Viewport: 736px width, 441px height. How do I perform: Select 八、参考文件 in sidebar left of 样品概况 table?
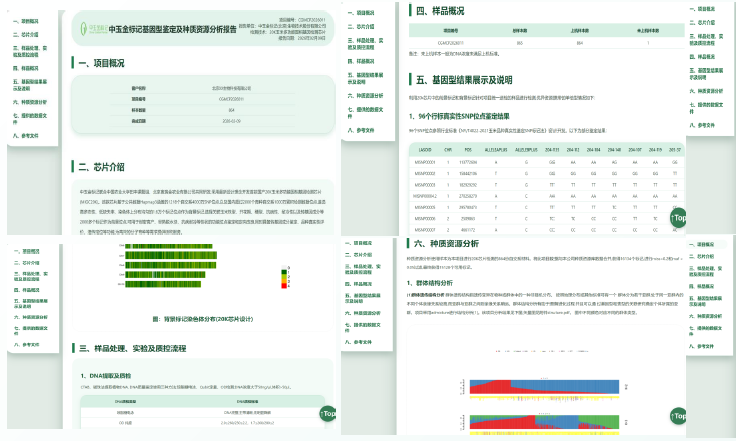pos(361,130)
